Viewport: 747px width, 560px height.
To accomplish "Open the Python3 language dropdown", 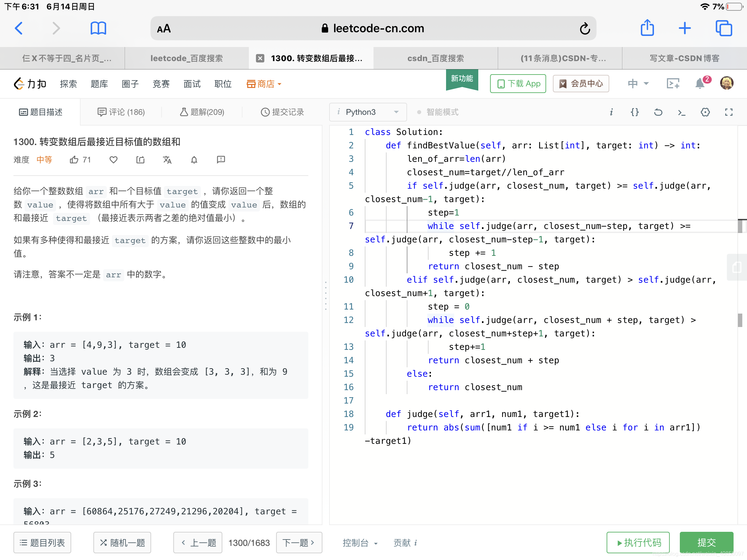I will click(367, 112).
